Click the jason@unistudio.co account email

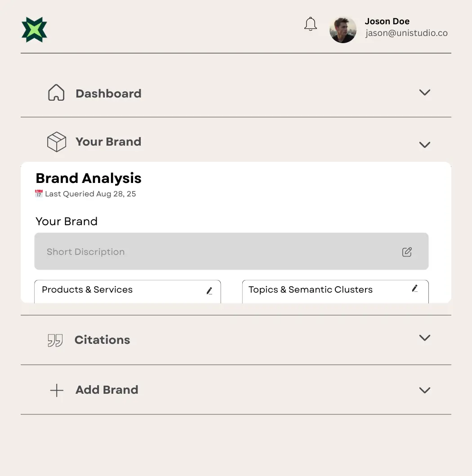(x=406, y=33)
